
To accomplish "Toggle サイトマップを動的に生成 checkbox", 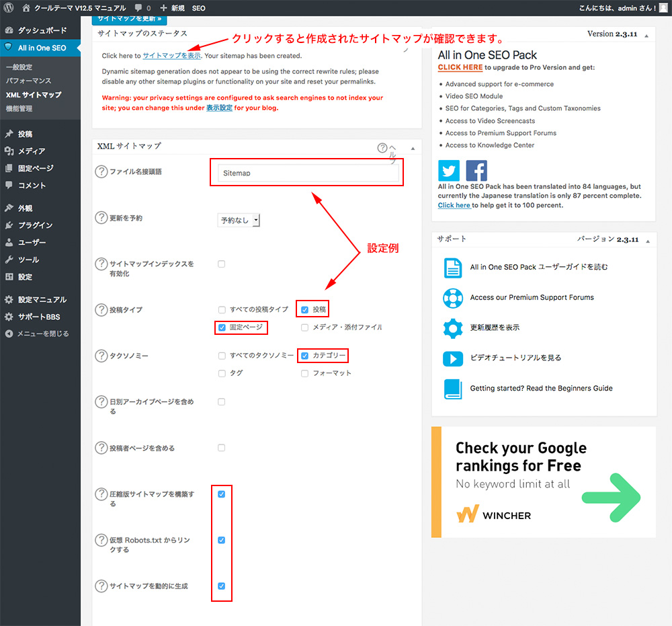I will click(x=221, y=586).
